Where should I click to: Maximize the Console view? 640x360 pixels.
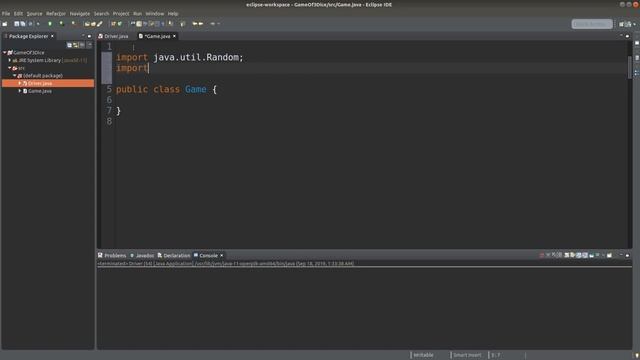(627, 255)
